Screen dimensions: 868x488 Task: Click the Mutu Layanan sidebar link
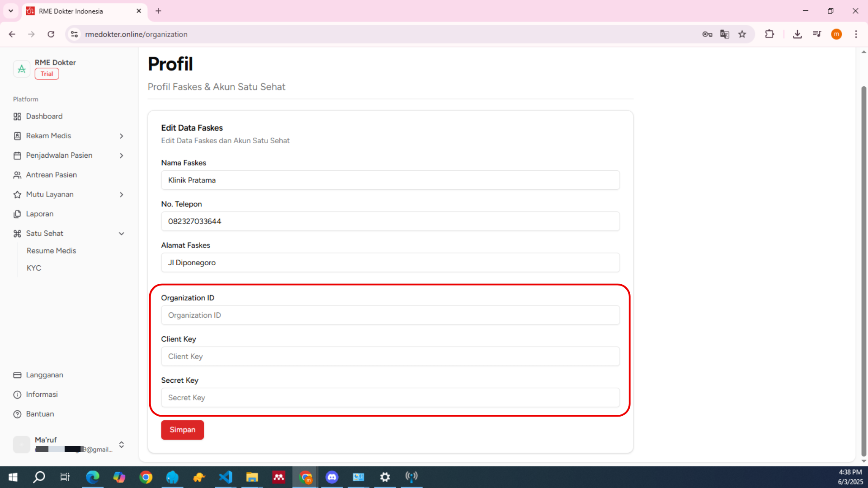(x=50, y=194)
